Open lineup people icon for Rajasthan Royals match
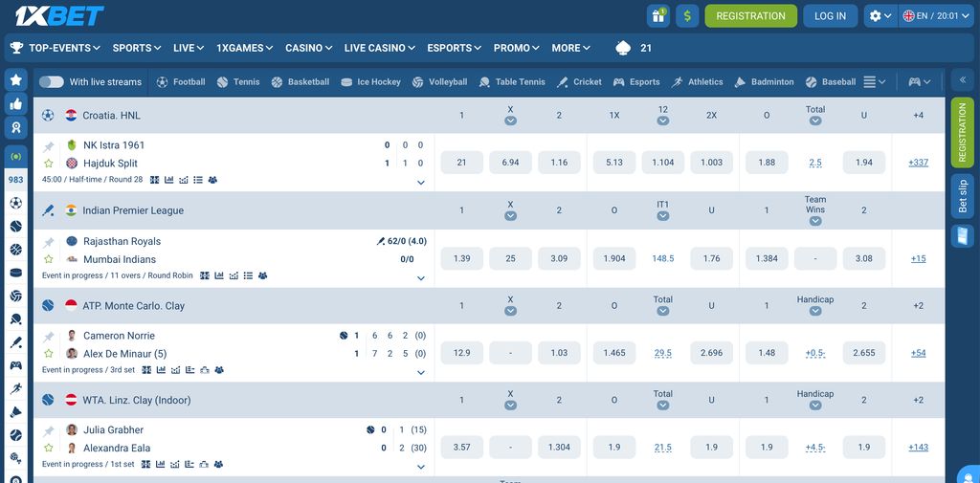 pos(262,275)
